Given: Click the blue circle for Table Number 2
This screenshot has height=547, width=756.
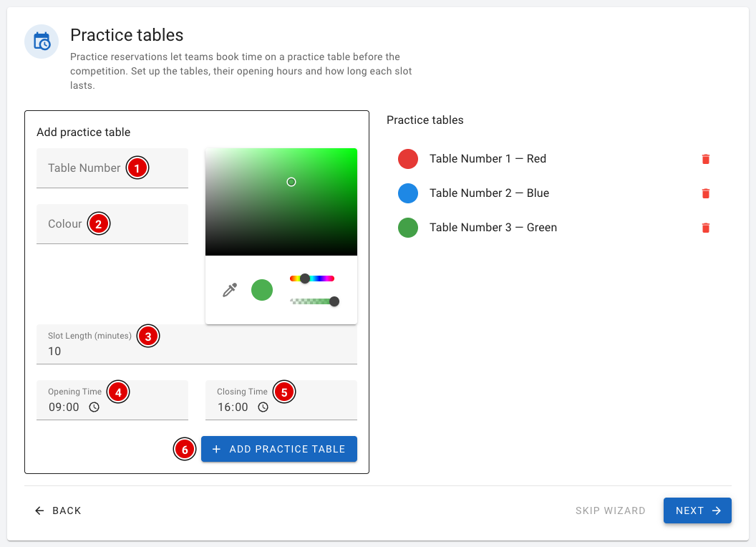Looking at the screenshot, I should point(408,193).
